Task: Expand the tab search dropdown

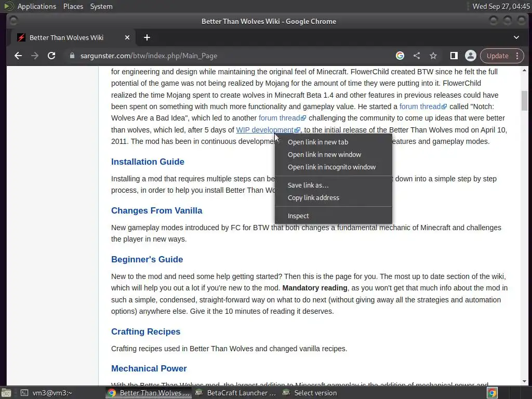Action: 516,37
